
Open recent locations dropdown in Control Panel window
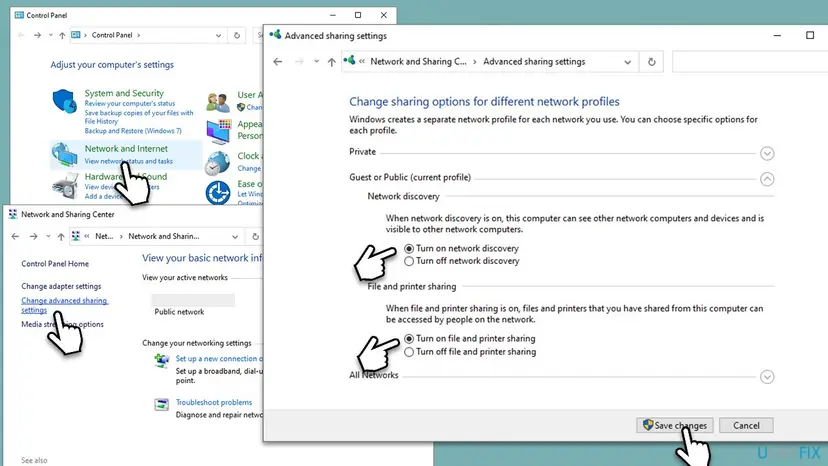51,35
